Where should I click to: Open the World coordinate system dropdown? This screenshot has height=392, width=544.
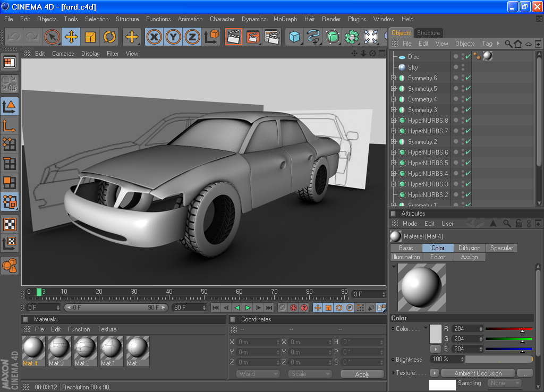tap(258, 374)
